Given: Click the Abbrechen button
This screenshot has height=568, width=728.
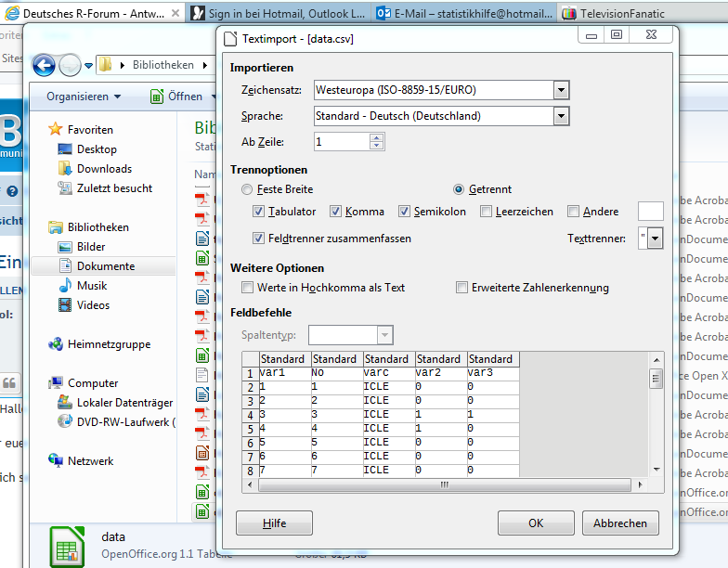Looking at the screenshot, I should (x=619, y=523).
